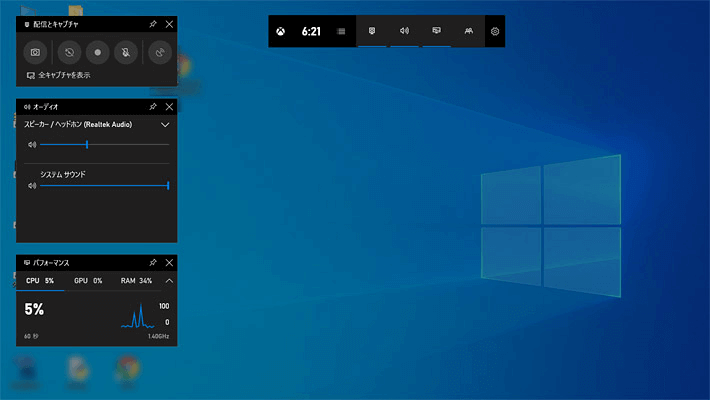
Task: Click the システム サウンド volume slider
Action: click(x=100, y=185)
